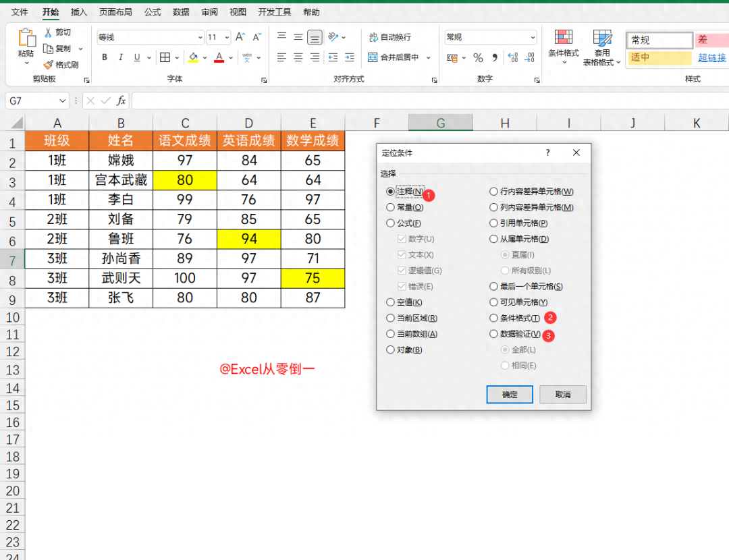Select the 注释(N) radio option

coord(391,192)
